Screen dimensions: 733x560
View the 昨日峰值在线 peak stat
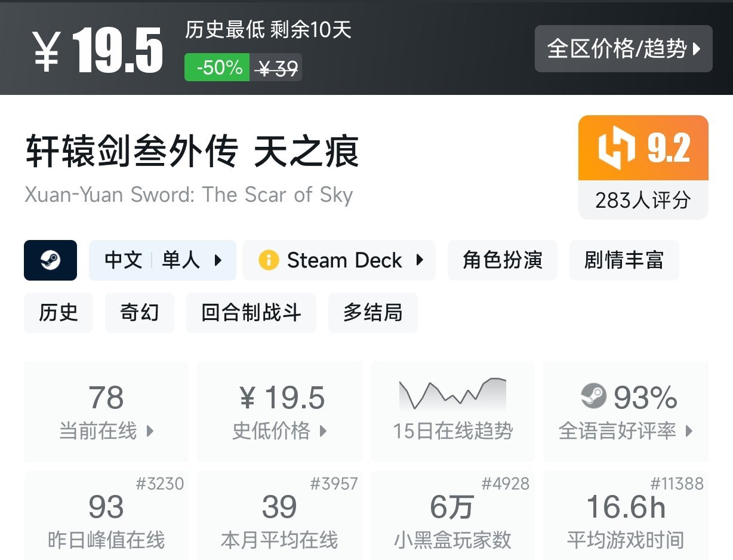(106, 516)
